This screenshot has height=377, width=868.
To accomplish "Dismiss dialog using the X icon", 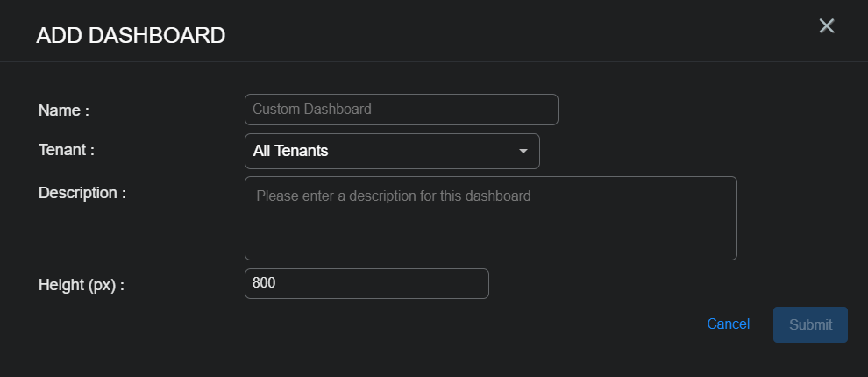I will (826, 26).
